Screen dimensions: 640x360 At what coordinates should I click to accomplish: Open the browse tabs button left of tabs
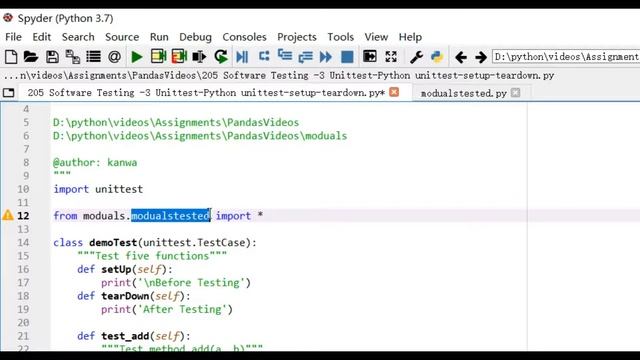coord(9,93)
